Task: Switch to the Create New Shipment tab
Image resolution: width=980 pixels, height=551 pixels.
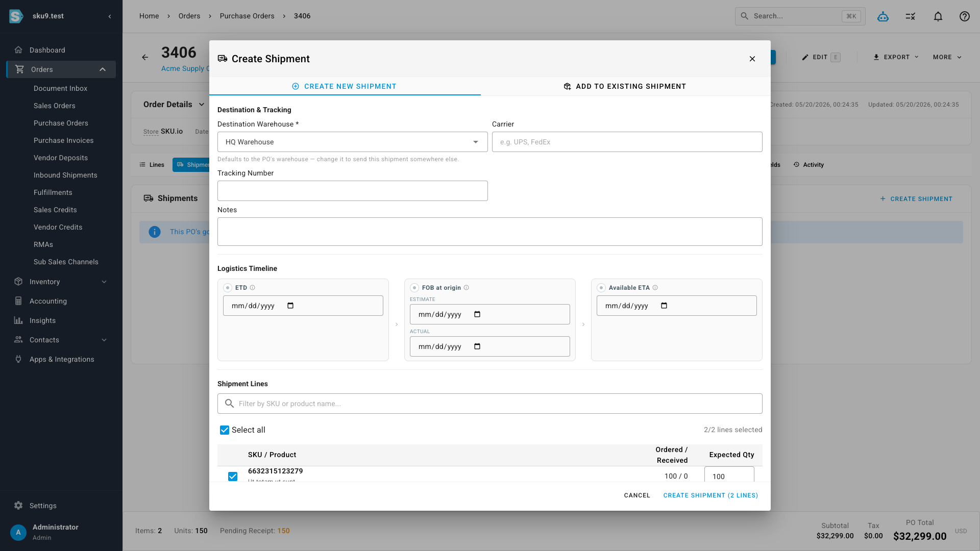Action: pyautogui.click(x=345, y=86)
